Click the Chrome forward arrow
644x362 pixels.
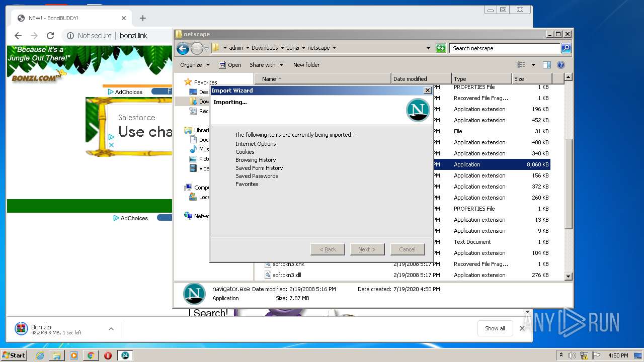[34, 36]
